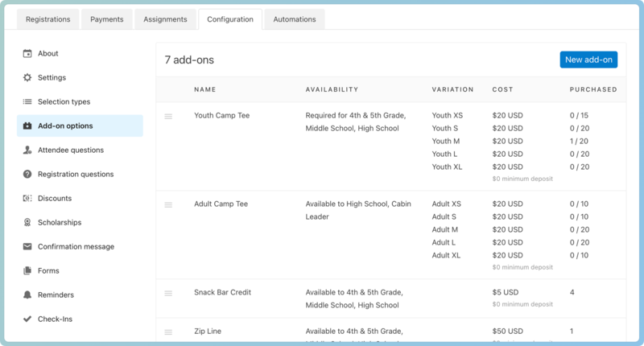
Task: Click the Selection types list icon
Action: (x=27, y=102)
